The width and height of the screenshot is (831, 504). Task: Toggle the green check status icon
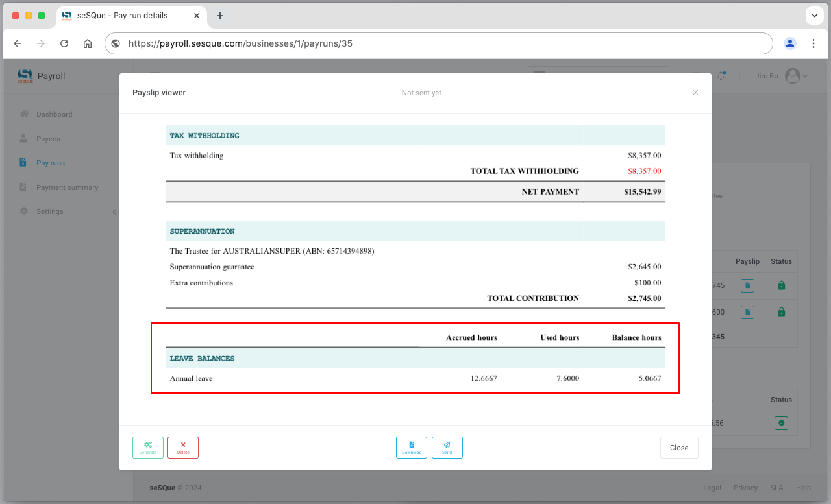pyautogui.click(x=782, y=423)
